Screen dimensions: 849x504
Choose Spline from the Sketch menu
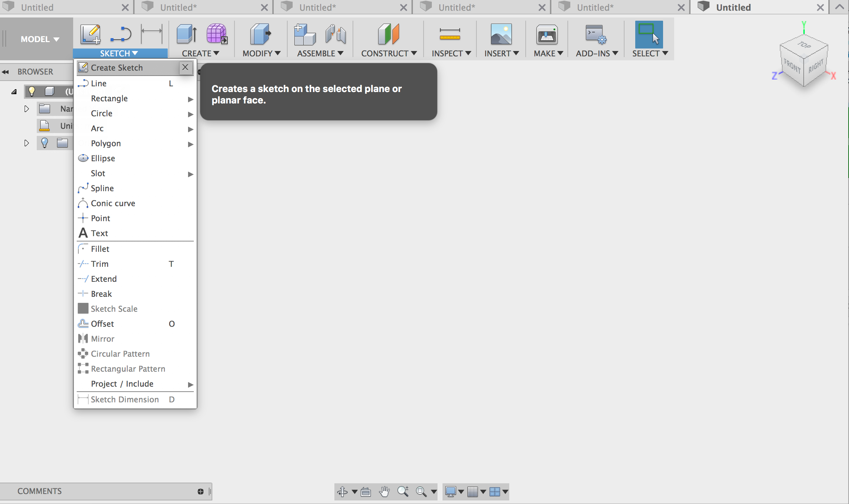click(135, 188)
